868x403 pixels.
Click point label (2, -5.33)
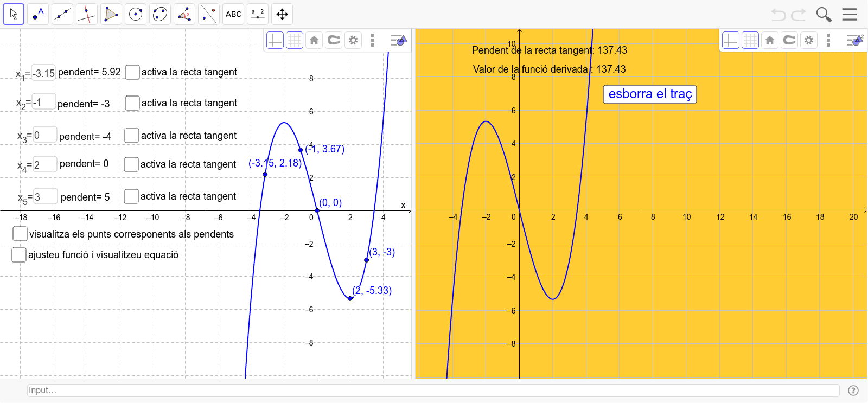coord(372,290)
